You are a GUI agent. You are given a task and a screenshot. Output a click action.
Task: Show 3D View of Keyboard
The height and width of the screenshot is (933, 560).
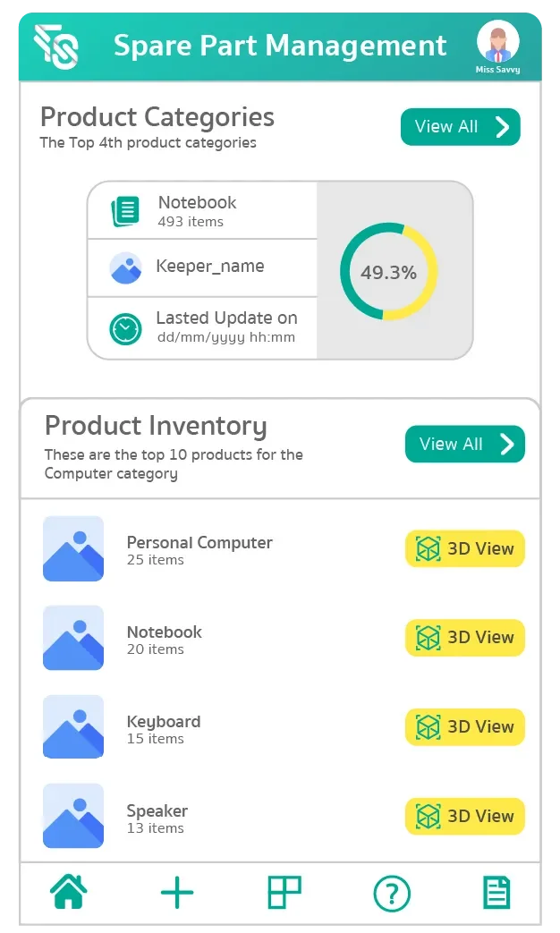pos(464,727)
